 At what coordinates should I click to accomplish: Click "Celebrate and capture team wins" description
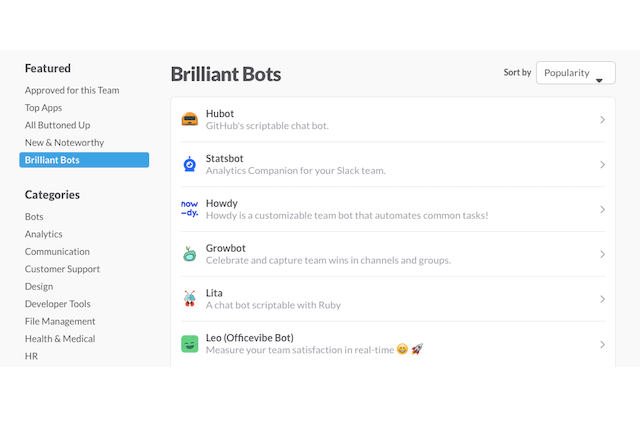click(x=328, y=260)
